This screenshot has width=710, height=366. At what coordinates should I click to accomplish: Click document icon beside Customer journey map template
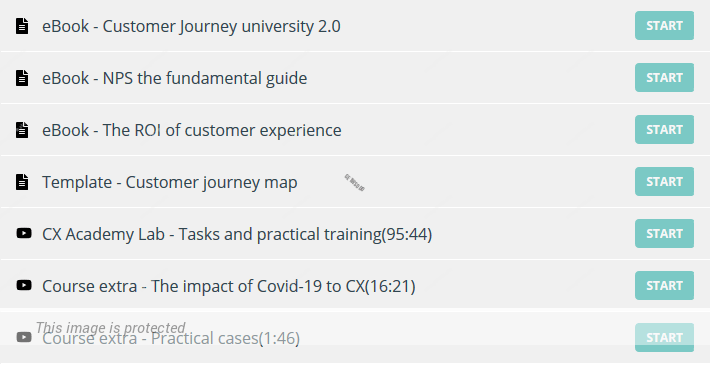pos(22,182)
